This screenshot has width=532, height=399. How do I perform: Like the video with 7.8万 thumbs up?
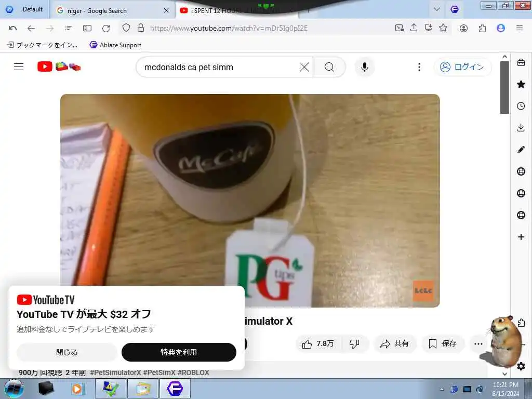(x=318, y=344)
